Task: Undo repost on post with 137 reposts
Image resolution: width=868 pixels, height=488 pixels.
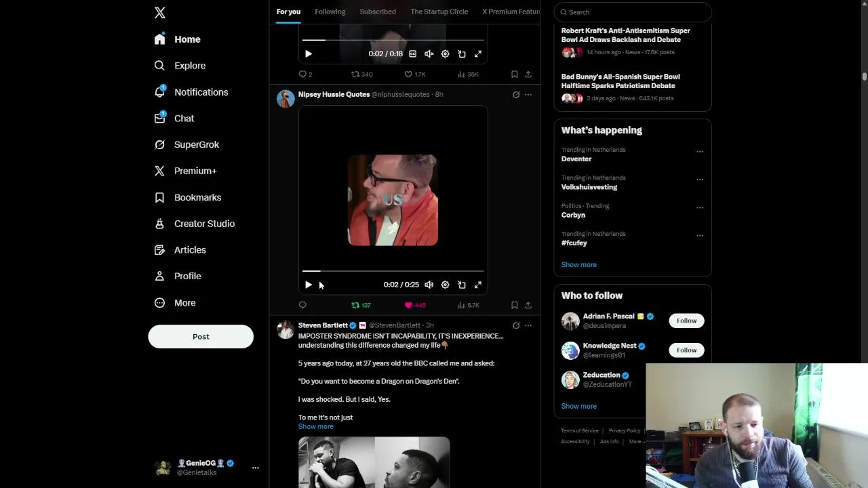Action: point(361,305)
